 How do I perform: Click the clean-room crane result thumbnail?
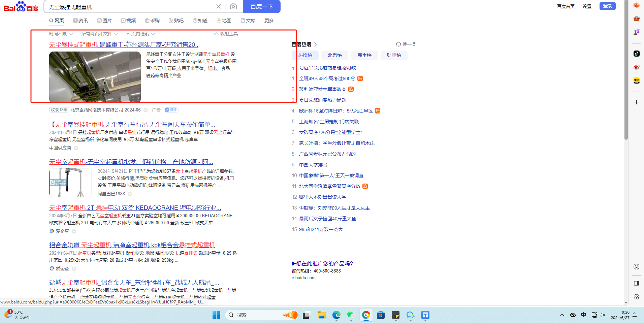[95, 77]
